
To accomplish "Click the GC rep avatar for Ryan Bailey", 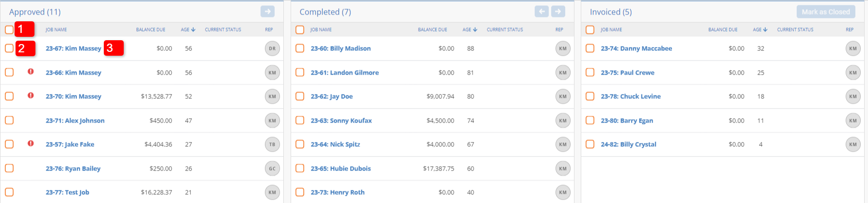I will (272, 169).
